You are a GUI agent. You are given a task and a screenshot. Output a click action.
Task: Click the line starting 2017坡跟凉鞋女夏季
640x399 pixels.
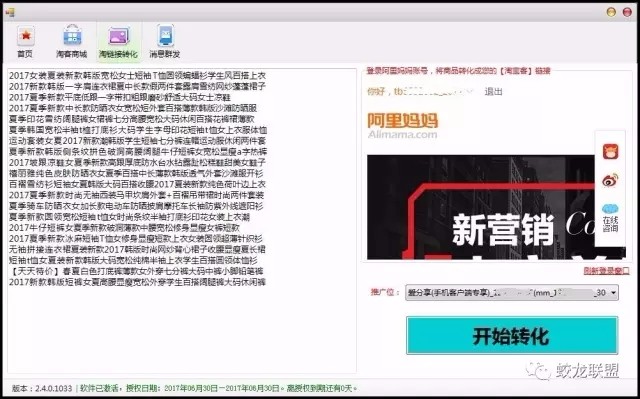137,162
